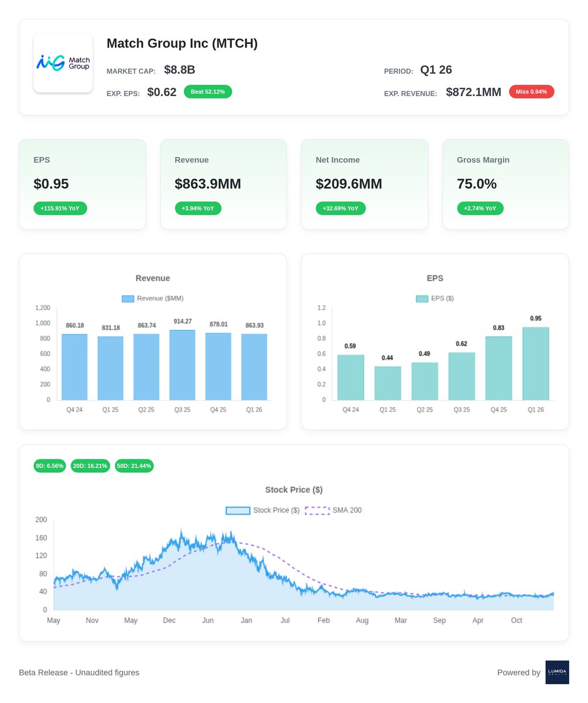Image resolution: width=588 pixels, height=703 pixels.
Task: Click the Q1 26 period value
Action: pyautogui.click(x=436, y=70)
